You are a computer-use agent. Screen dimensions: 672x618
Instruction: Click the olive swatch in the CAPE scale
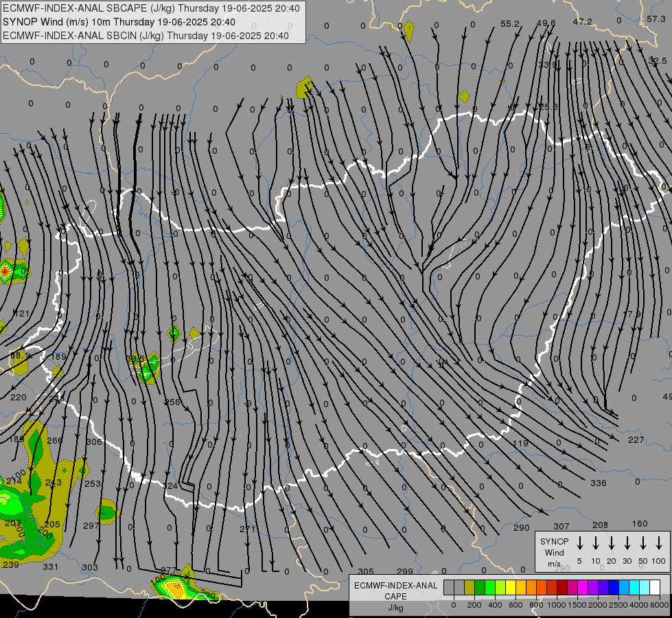click(470, 588)
